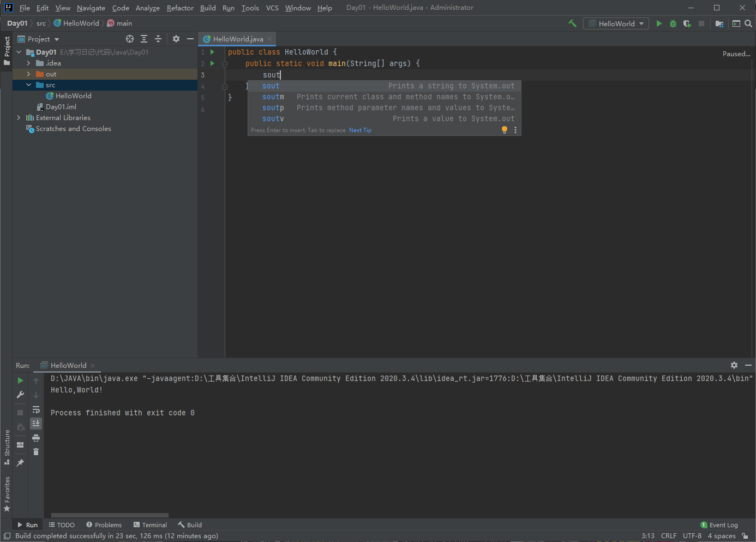Clear all Run console output with trash icon
Image resolution: width=756 pixels, height=542 pixels.
(x=36, y=451)
